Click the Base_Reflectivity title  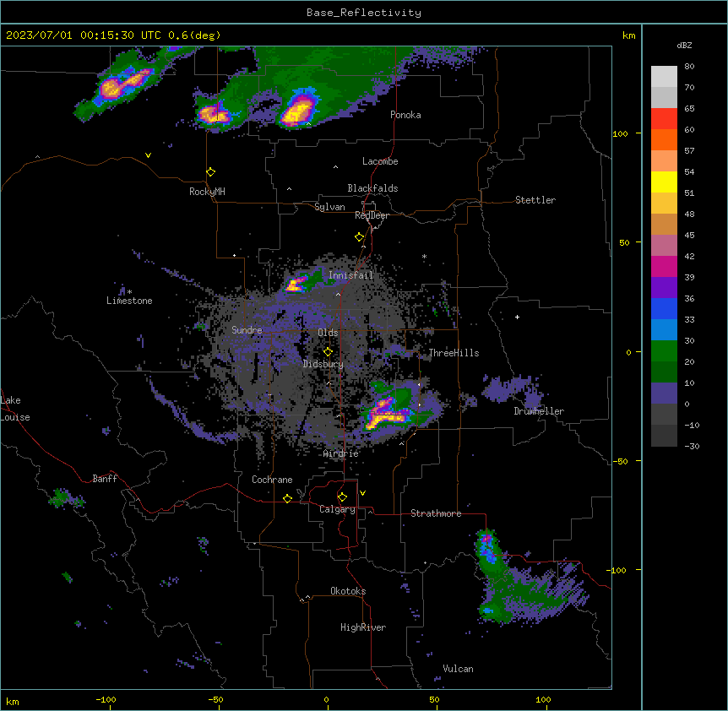click(x=363, y=13)
